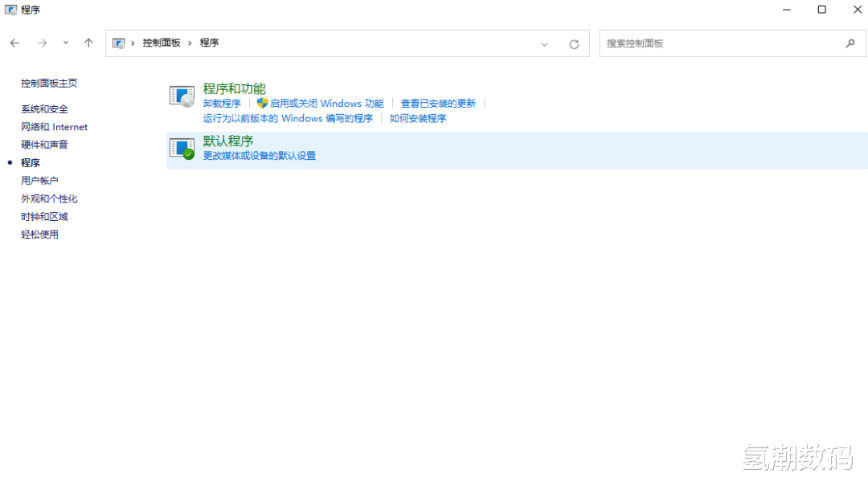Click the search magnifier icon
The height and width of the screenshot is (490, 868).
[x=852, y=43]
